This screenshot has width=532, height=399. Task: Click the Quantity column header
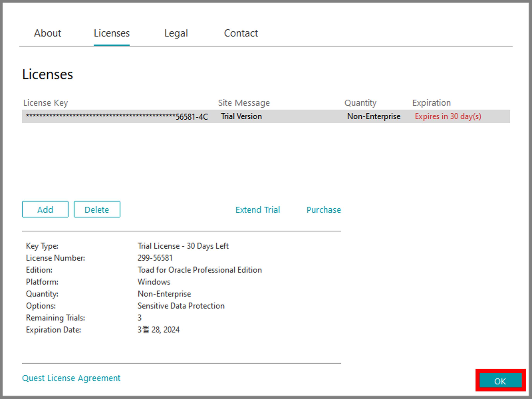point(360,103)
